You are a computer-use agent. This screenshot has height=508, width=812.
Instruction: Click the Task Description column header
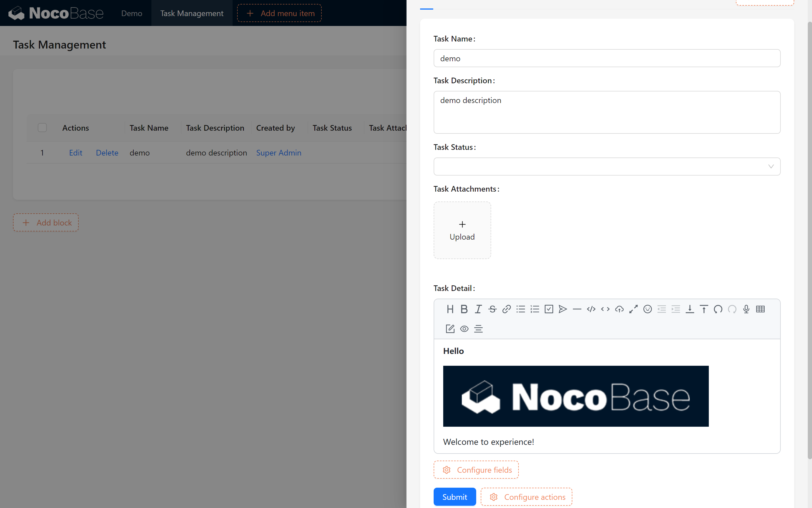[215, 128]
